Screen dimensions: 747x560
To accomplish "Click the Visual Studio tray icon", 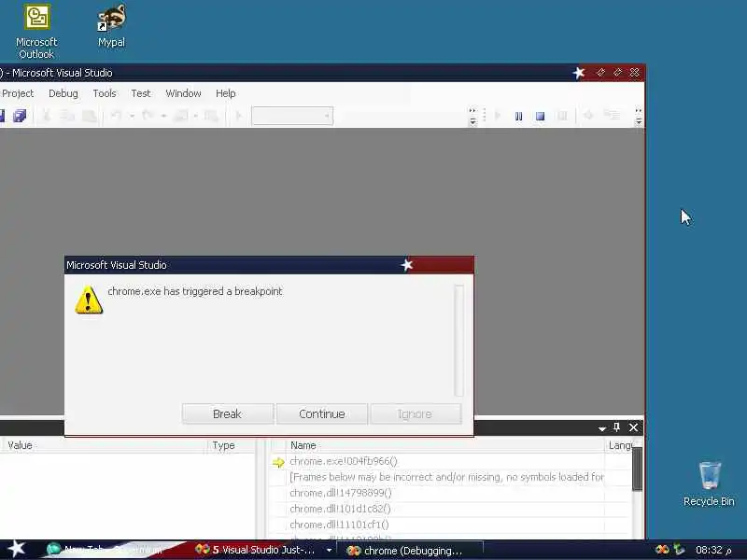I will coord(662,550).
